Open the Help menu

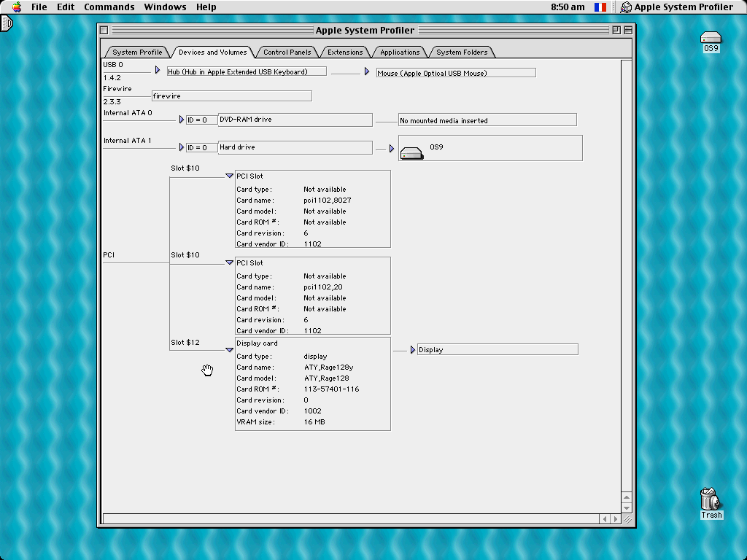[206, 7]
